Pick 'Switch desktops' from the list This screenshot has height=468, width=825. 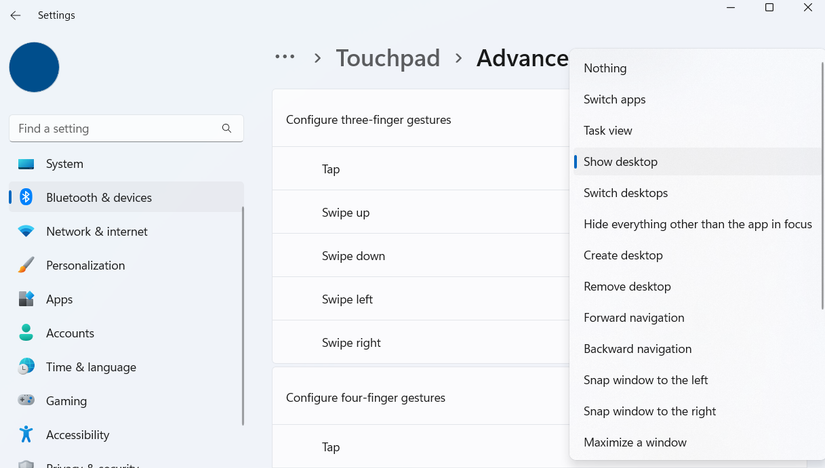(x=625, y=193)
